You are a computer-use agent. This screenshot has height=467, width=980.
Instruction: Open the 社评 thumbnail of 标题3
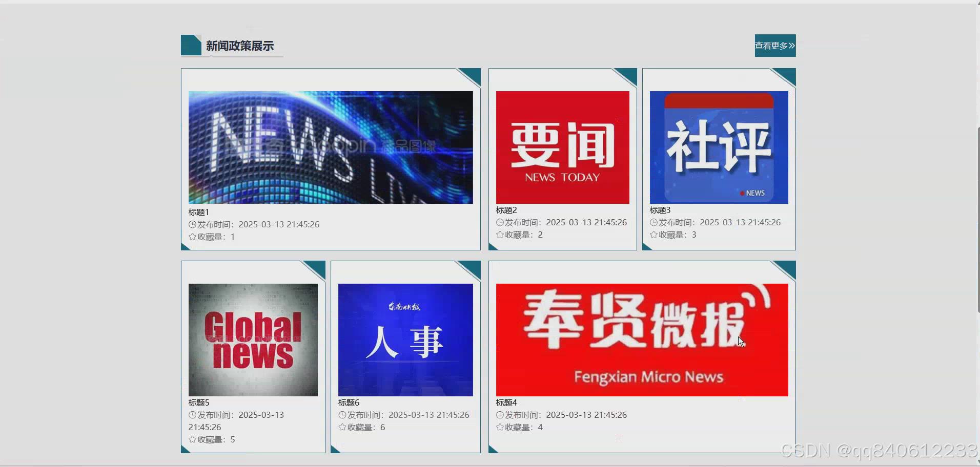pyautogui.click(x=719, y=147)
